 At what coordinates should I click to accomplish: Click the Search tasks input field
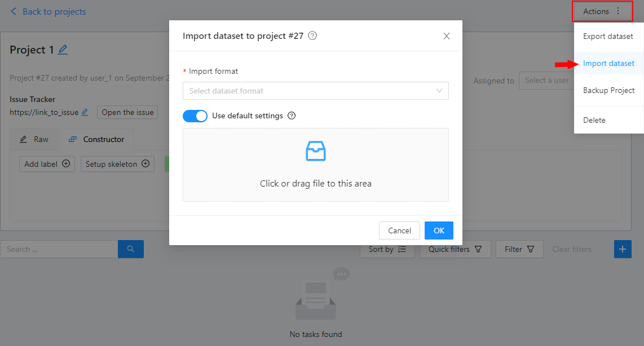(59, 249)
